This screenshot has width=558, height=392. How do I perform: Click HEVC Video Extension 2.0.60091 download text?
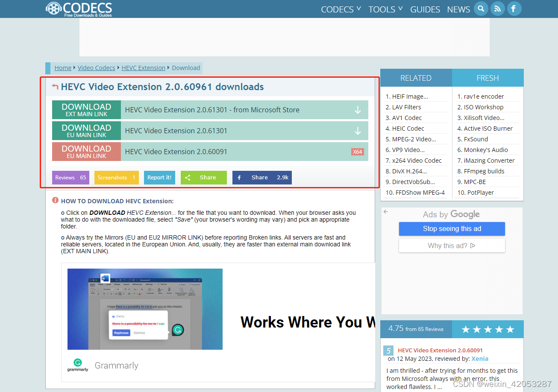tap(176, 152)
